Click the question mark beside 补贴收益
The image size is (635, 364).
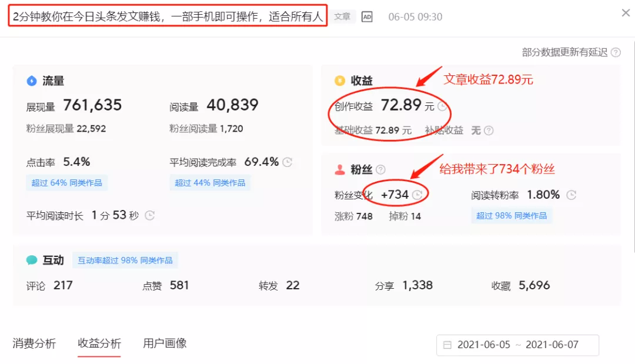coord(488,131)
